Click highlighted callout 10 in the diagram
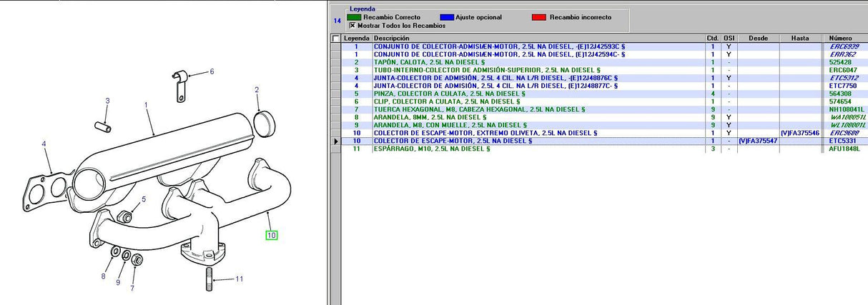 [x=271, y=235]
